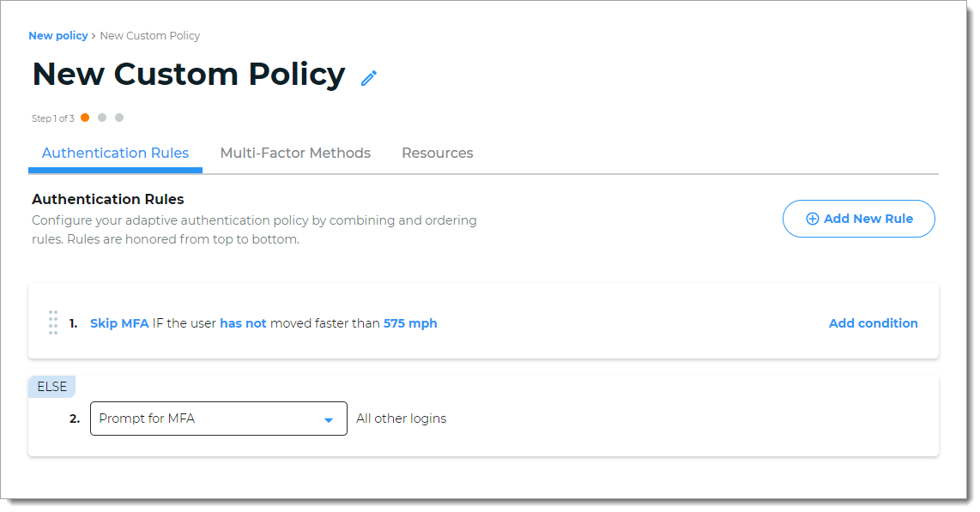Select the All other logins label
This screenshot has width=980, height=512.
401,419
